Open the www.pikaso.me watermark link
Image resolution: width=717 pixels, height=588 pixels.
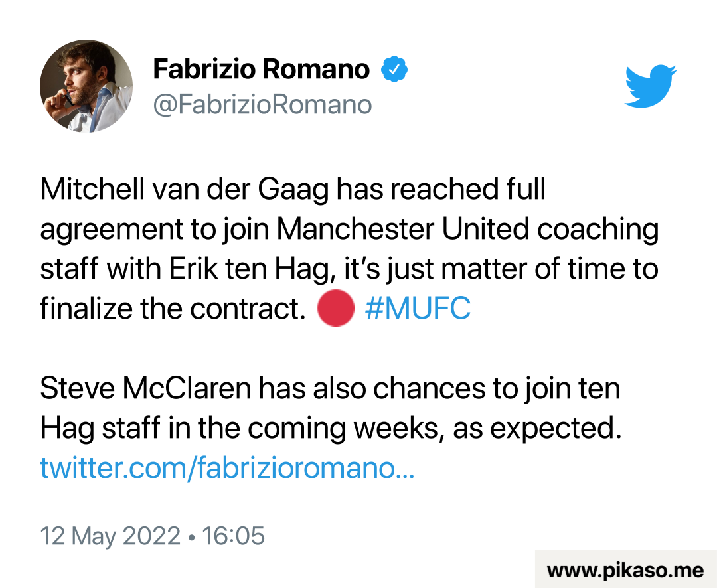pos(625,570)
